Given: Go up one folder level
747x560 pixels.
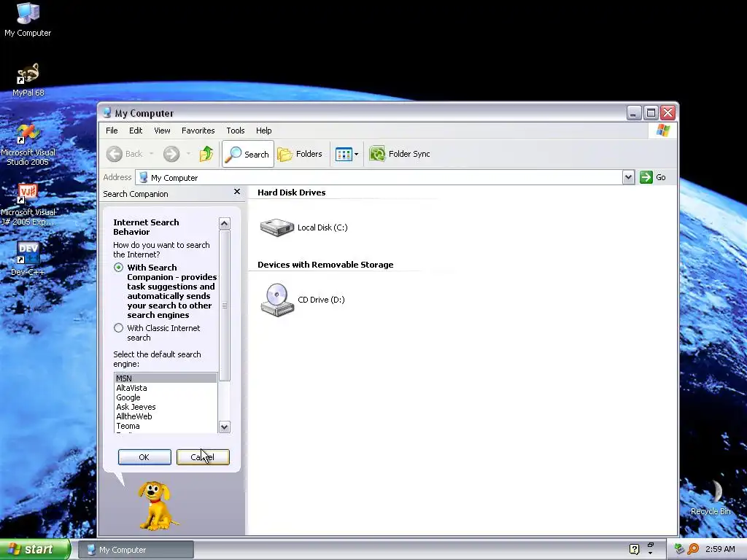Looking at the screenshot, I should [206, 154].
